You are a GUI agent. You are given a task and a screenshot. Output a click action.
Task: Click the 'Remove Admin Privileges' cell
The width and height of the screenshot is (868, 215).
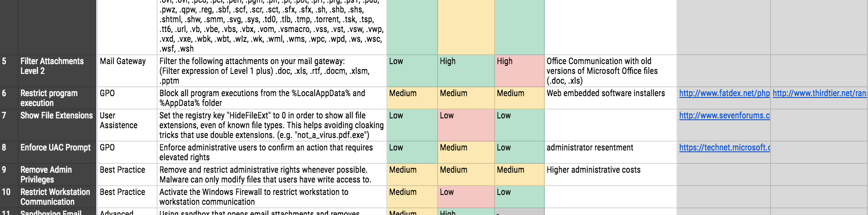(x=57, y=174)
